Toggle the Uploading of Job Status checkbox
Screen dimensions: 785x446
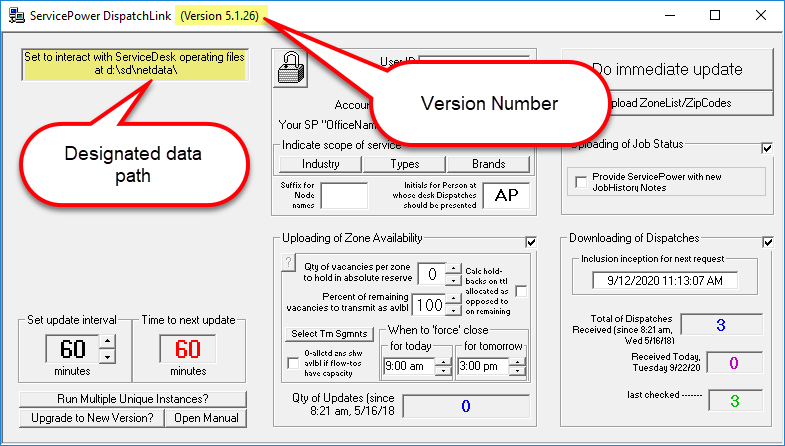[x=767, y=148]
